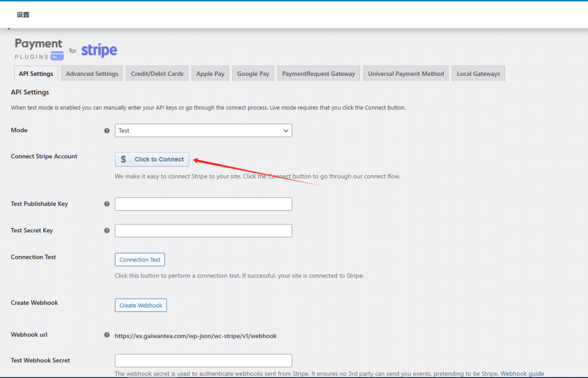Open the Advanced Settings tab

[92, 74]
